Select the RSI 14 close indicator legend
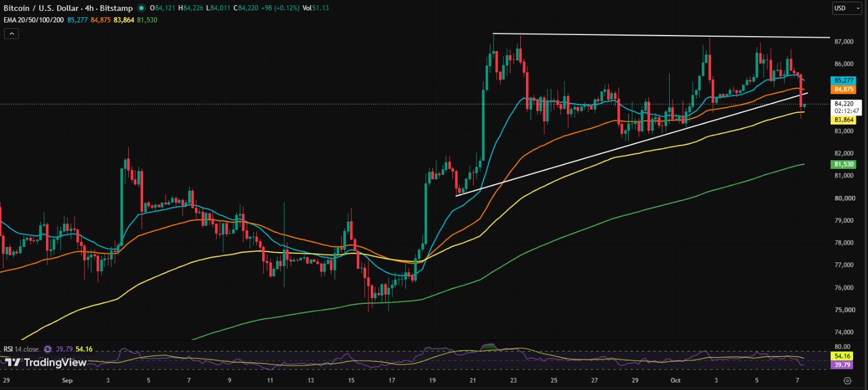The height and width of the screenshot is (390, 868). pos(21,349)
